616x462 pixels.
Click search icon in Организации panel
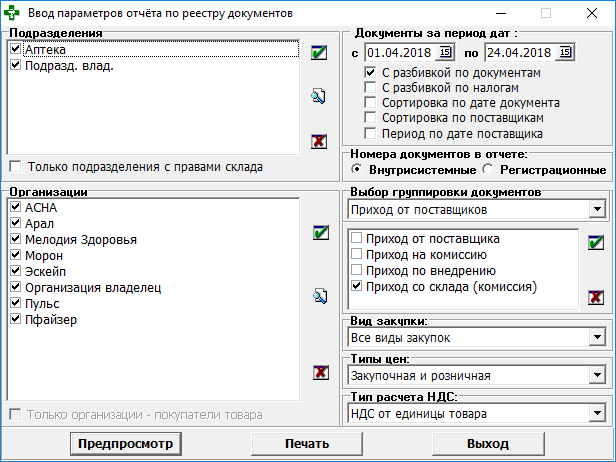[321, 296]
